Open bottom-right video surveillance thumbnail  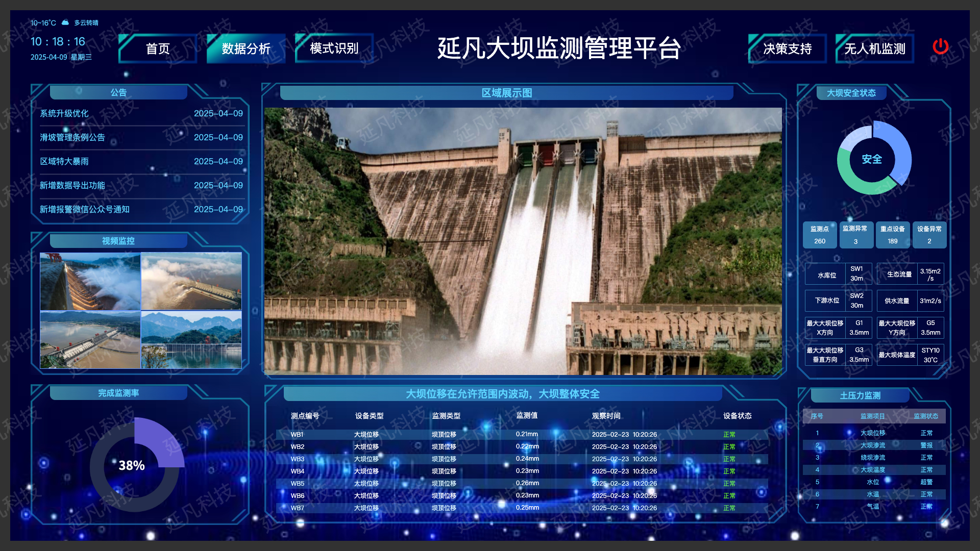pos(191,340)
